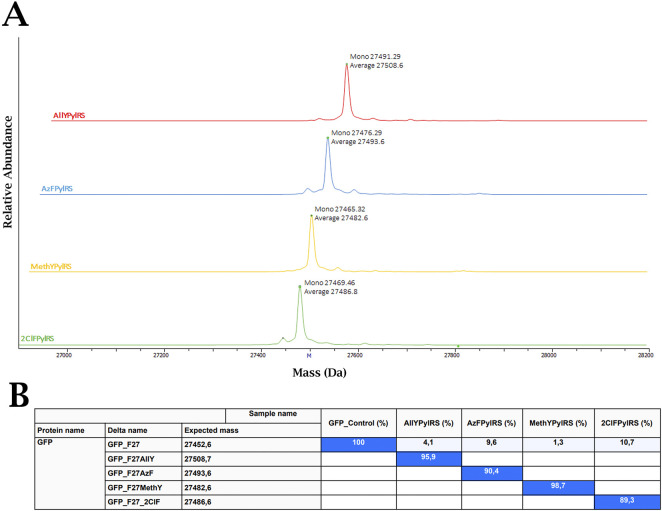This screenshot has height=511, width=662.
Task: Click the 27600 tick on mass axis
Action: tap(355, 356)
